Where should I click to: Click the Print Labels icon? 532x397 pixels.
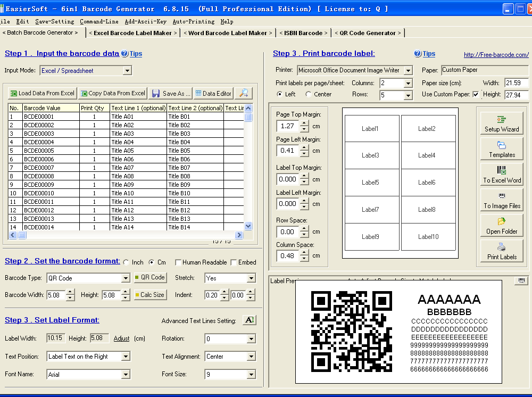tap(501, 251)
